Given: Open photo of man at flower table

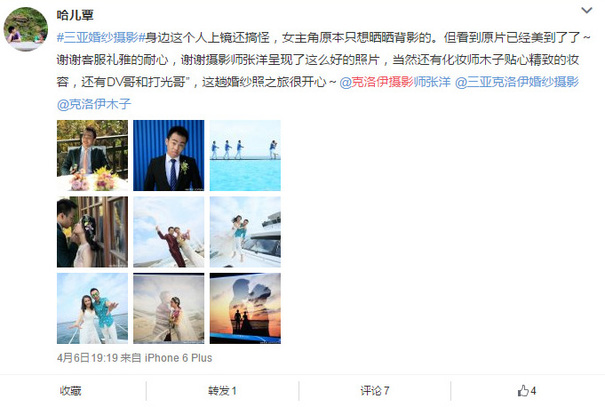Looking at the screenshot, I should click(92, 155).
